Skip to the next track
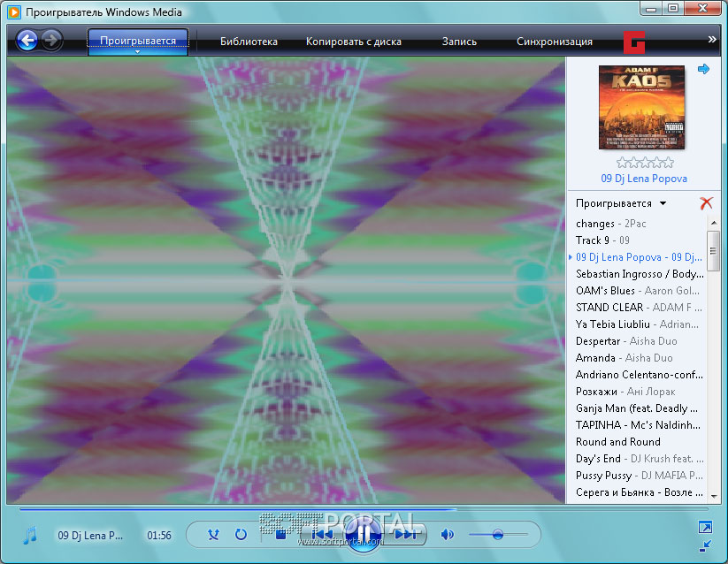 click(x=405, y=535)
